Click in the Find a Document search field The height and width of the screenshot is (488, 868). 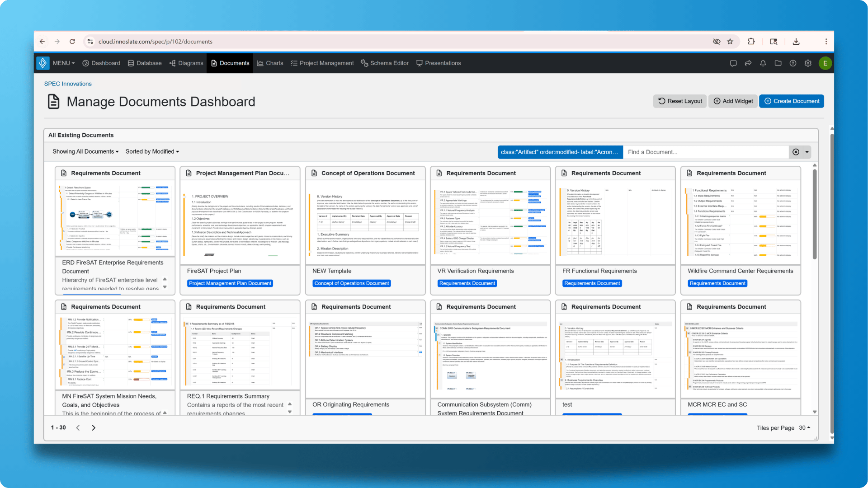click(706, 152)
